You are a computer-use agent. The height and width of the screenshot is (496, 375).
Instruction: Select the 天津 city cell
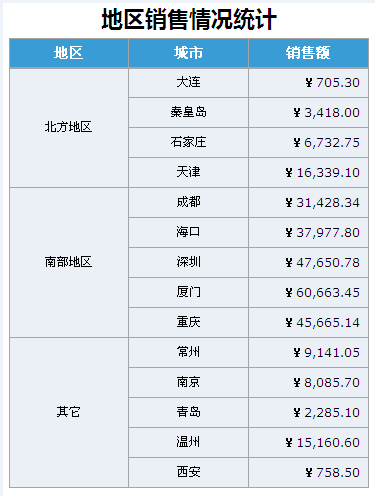[x=188, y=172]
